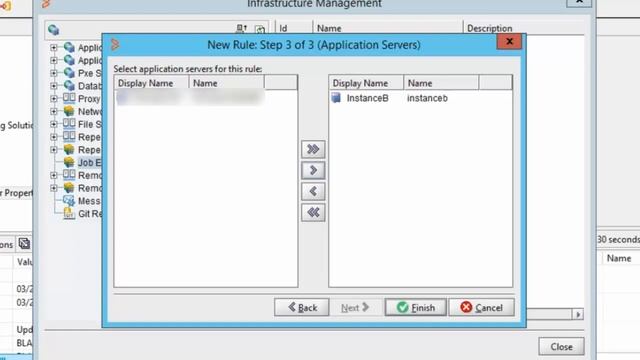
Task: Click the Name column header in the far right panel
Action: pyautogui.click(x=619, y=258)
